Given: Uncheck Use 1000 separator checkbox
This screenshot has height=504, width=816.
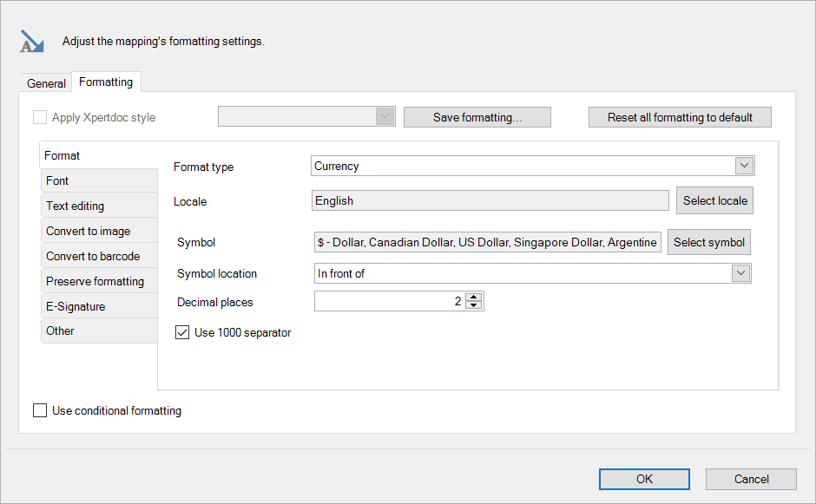Looking at the screenshot, I should [182, 332].
